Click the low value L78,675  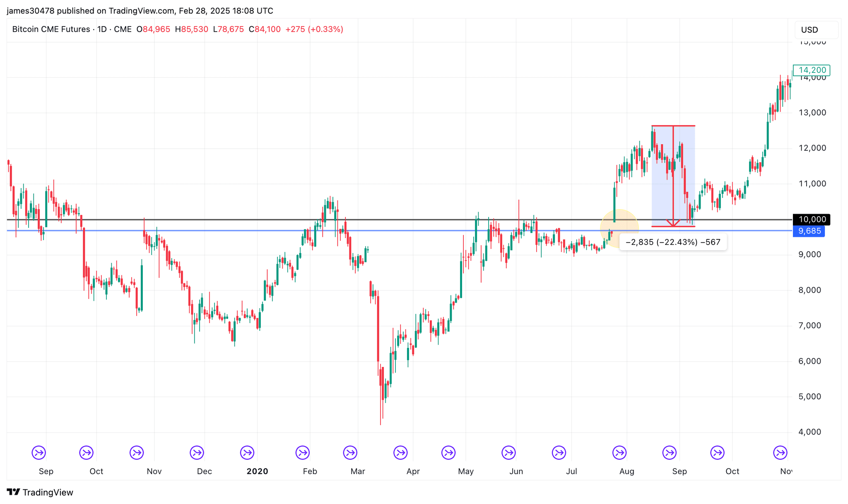click(x=228, y=29)
